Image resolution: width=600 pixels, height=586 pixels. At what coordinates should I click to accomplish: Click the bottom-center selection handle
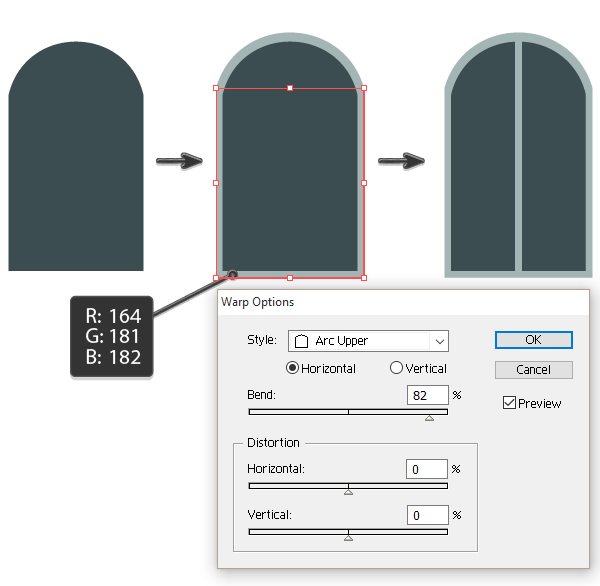pyautogui.click(x=290, y=278)
